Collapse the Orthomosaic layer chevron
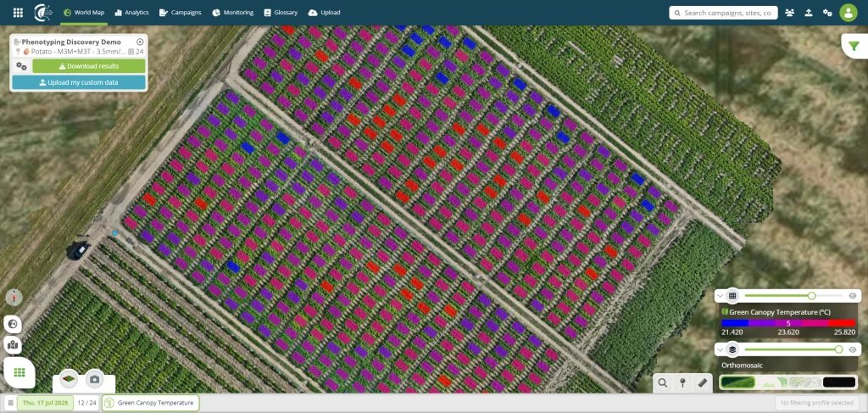The height and width of the screenshot is (413, 868). coord(719,349)
